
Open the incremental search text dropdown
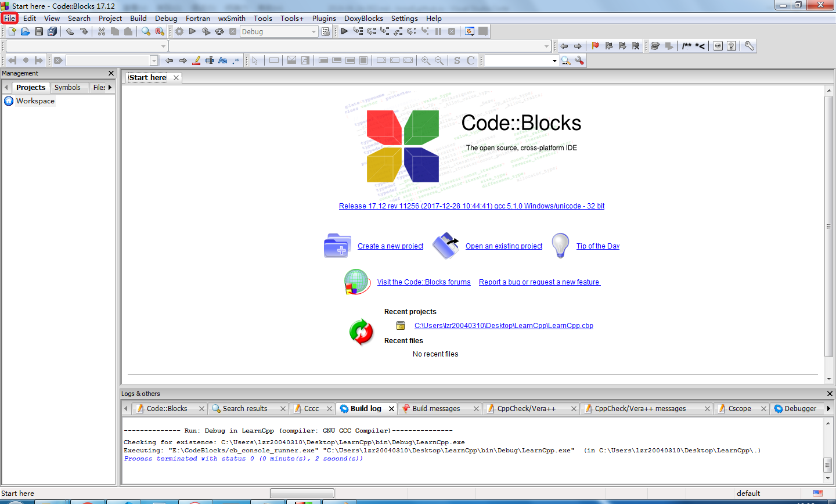click(x=154, y=60)
